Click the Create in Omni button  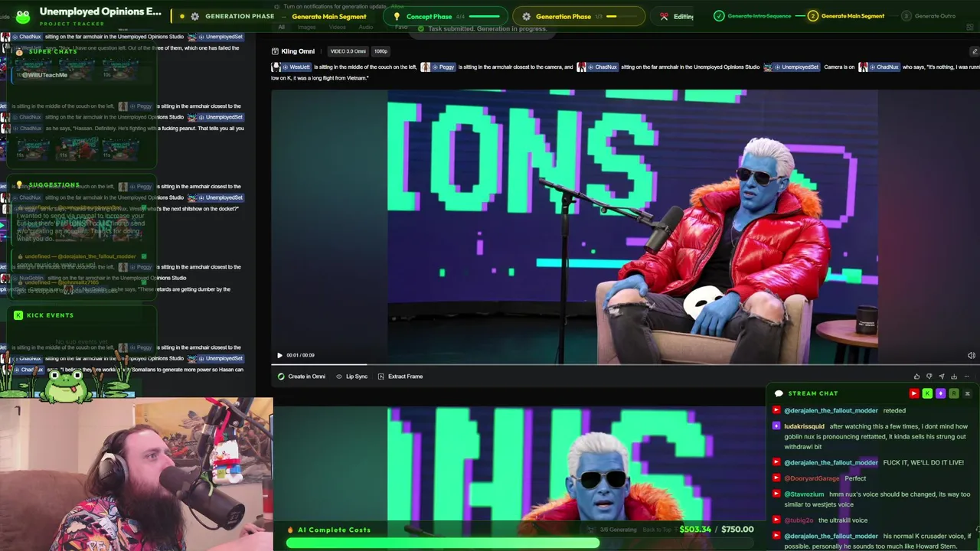pyautogui.click(x=302, y=377)
